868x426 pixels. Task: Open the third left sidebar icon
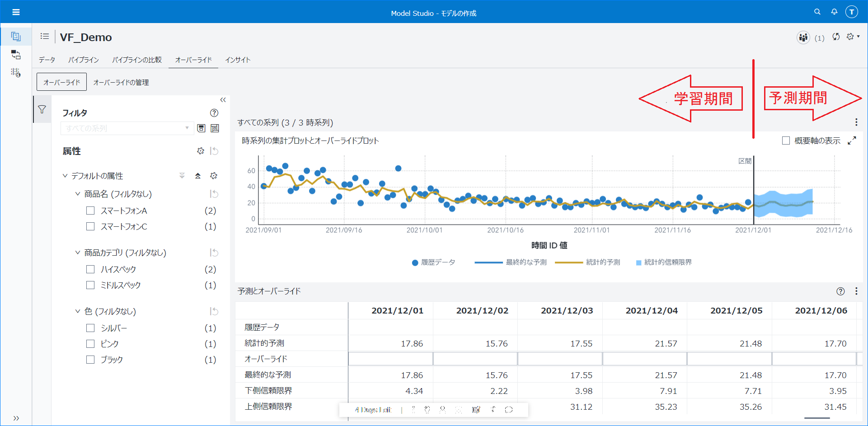pos(16,72)
